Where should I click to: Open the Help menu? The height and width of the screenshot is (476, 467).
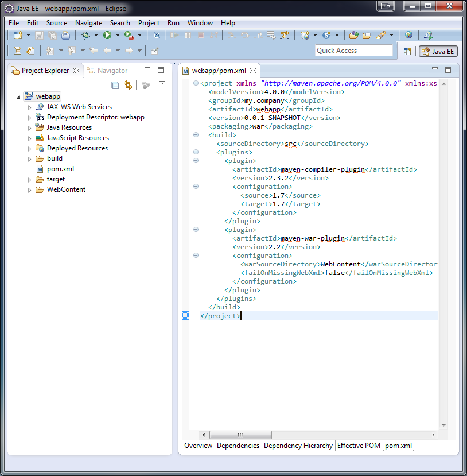(228, 23)
